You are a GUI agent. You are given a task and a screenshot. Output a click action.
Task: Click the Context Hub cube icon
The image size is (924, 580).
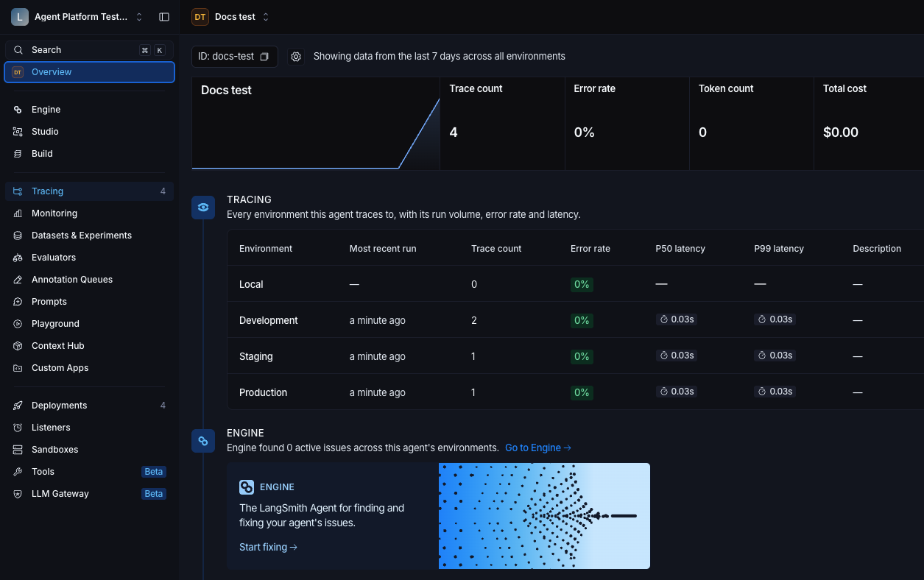pos(18,346)
